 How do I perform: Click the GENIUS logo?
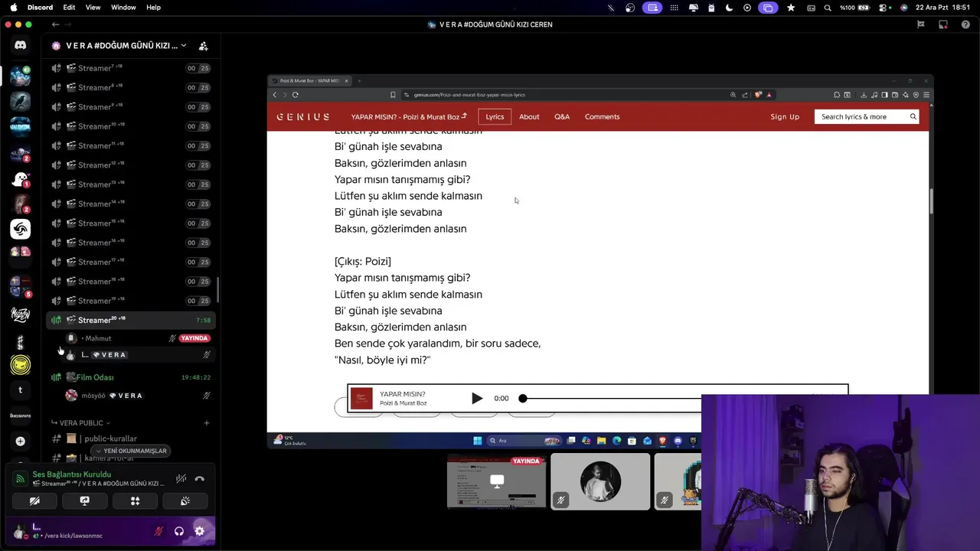[303, 116]
